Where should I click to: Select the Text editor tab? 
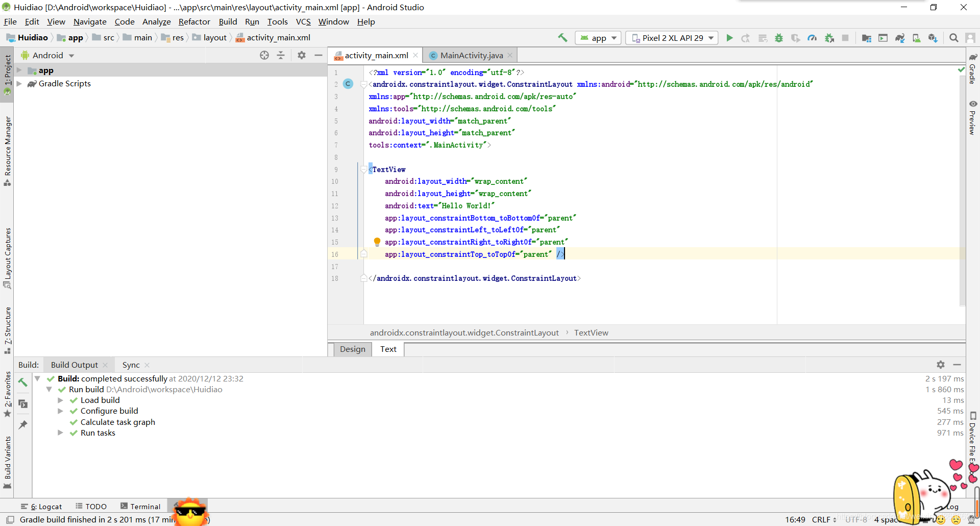[388, 349]
